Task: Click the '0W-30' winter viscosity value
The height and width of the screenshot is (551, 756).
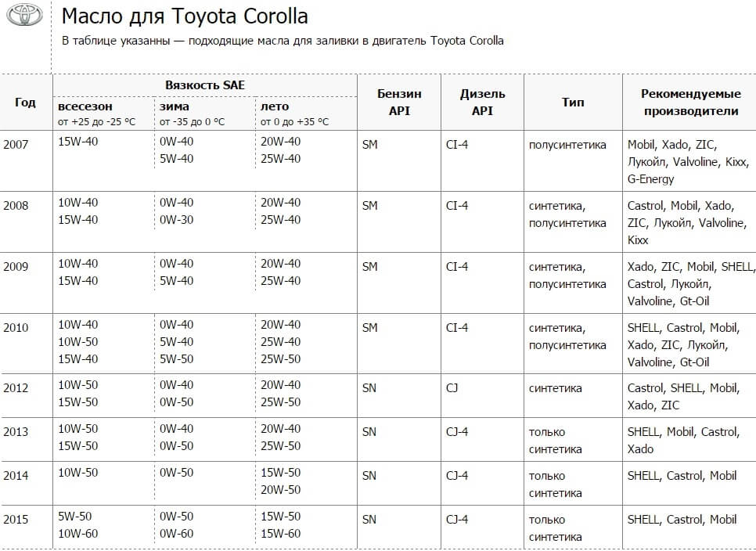Action: [176, 220]
